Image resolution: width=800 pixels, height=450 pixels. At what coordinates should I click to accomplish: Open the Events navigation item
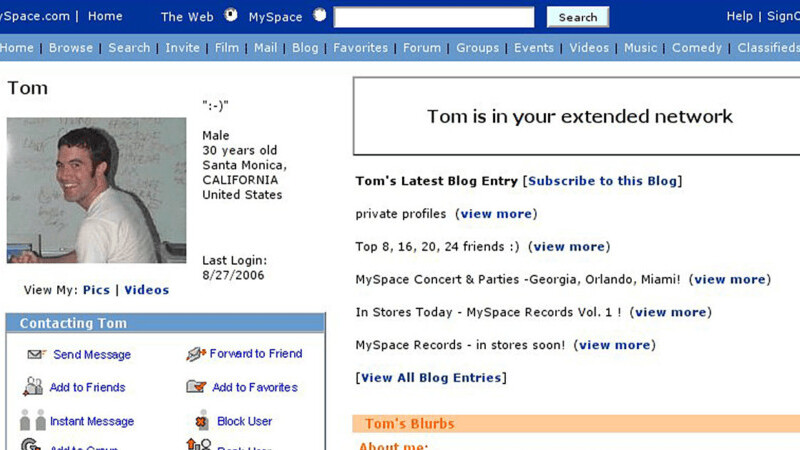[534, 48]
